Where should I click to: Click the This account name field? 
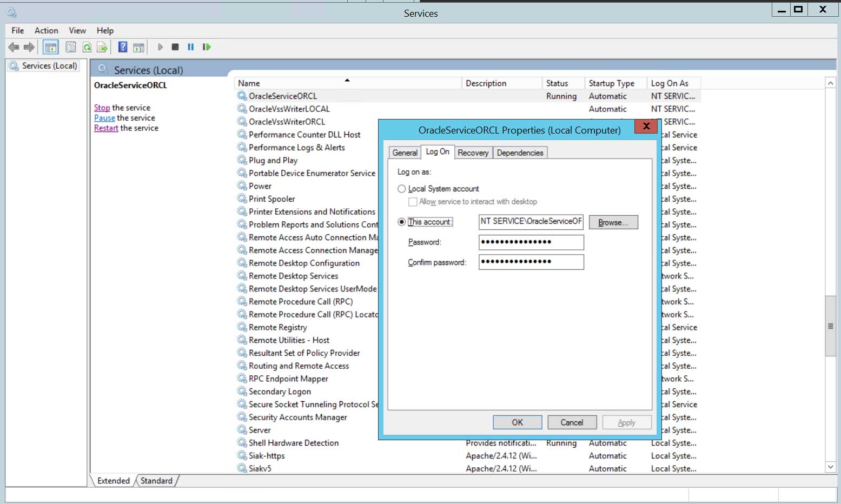pyautogui.click(x=531, y=222)
